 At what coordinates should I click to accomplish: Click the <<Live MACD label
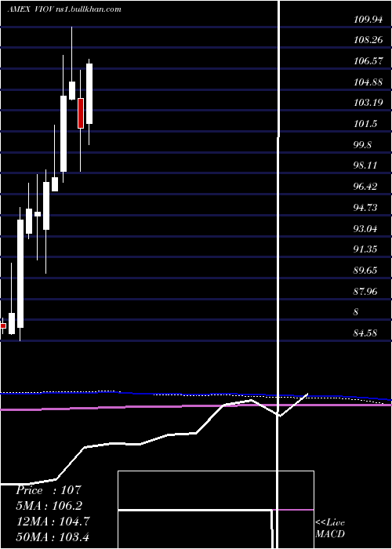click(x=330, y=528)
